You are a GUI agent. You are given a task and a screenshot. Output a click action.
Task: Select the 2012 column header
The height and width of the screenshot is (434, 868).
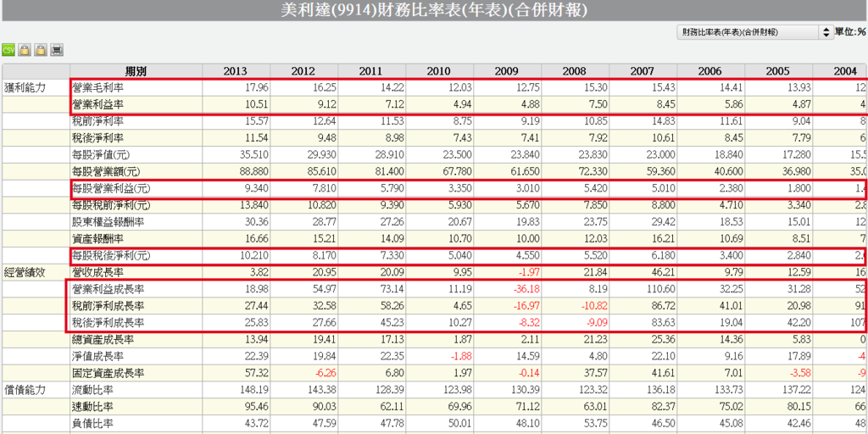[x=303, y=71]
